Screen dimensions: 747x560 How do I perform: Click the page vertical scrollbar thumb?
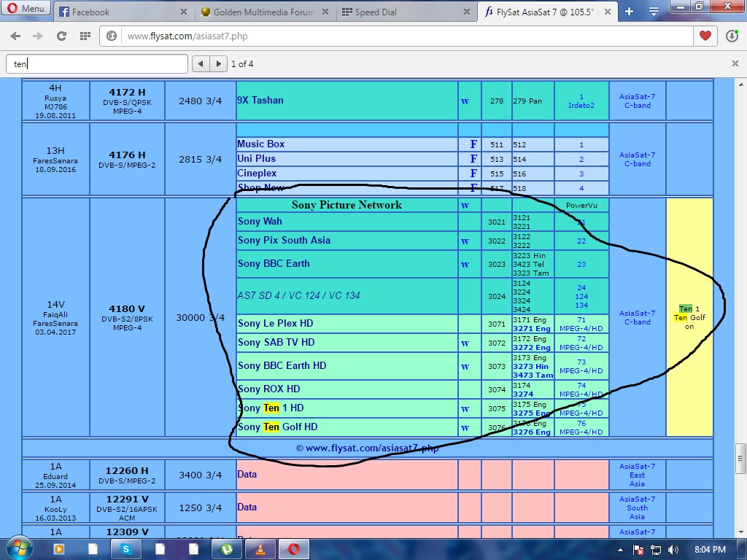coord(740,459)
